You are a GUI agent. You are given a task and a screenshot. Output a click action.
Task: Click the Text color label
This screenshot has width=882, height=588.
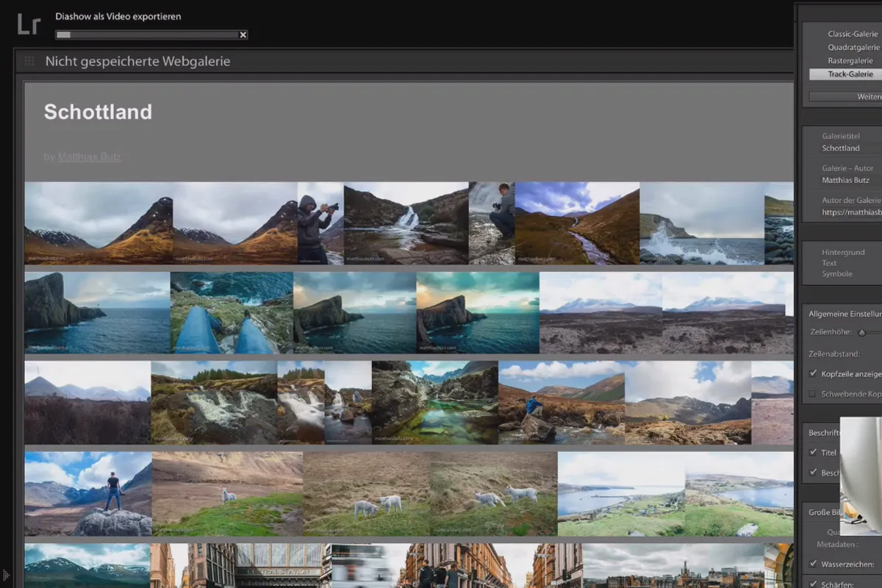829,262
